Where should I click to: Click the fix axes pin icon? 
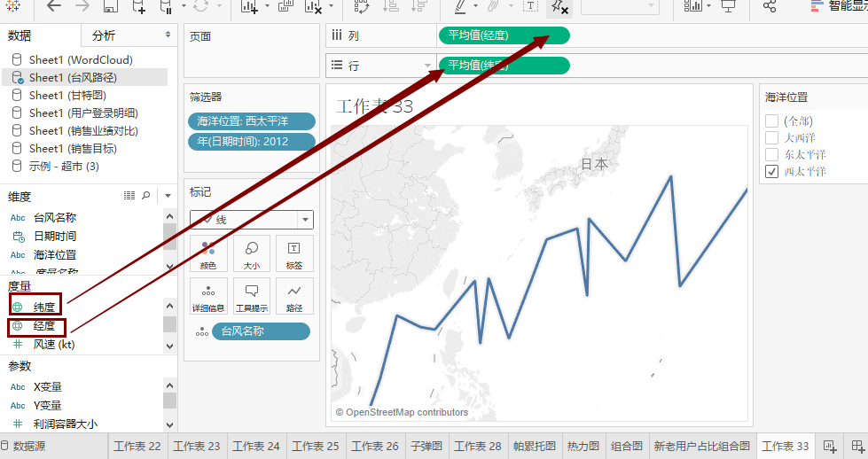[x=559, y=6]
